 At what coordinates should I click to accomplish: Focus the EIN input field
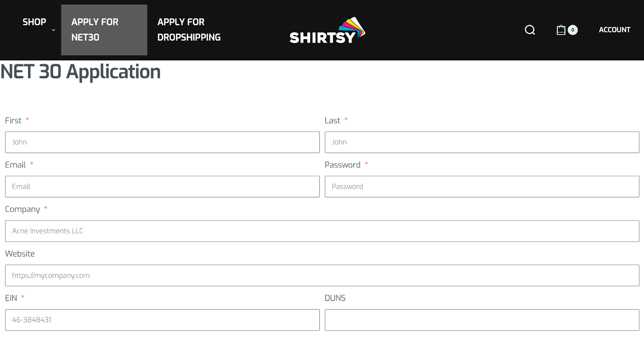pyautogui.click(x=161, y=320)
